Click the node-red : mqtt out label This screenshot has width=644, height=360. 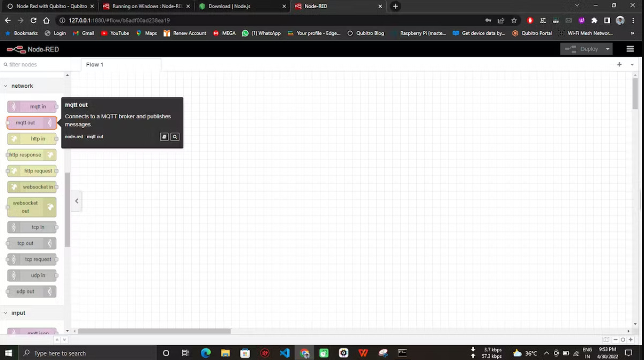84,137
